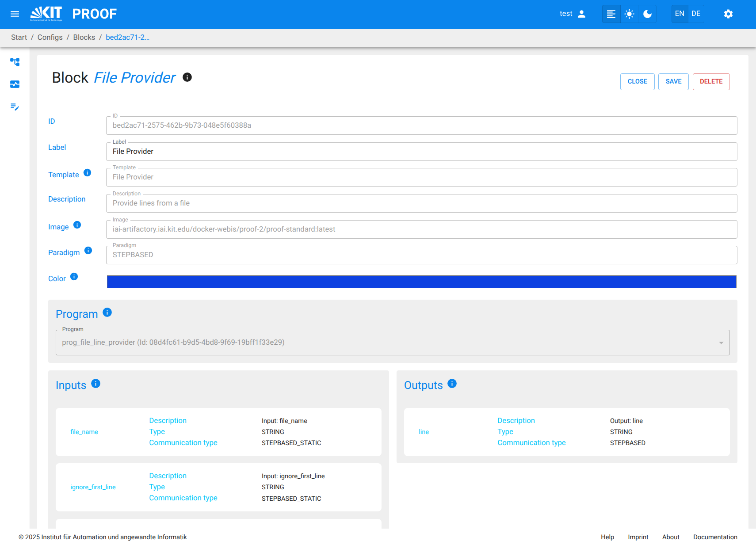Image resolution: width=756 pixels, height=541 pixels.
Task: Select the edit logs icon in the sidebar
Action: [x=15, y=107]
